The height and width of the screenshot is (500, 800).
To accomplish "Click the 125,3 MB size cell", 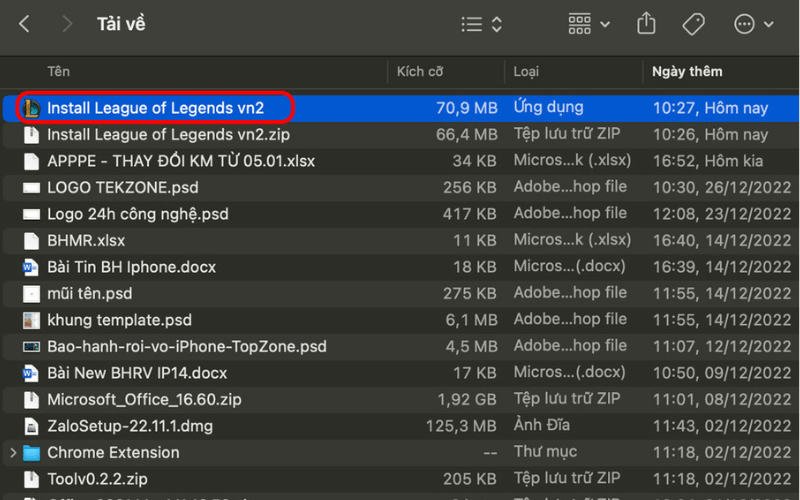I will tap(461, 427).
